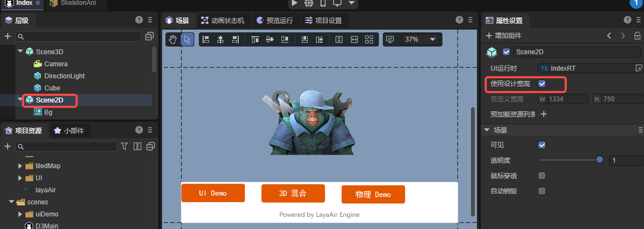Viewport: 644px width, 229px height.
Task: Click the align left edges icon
Action: pyautogui.click(x=206, y=39)
